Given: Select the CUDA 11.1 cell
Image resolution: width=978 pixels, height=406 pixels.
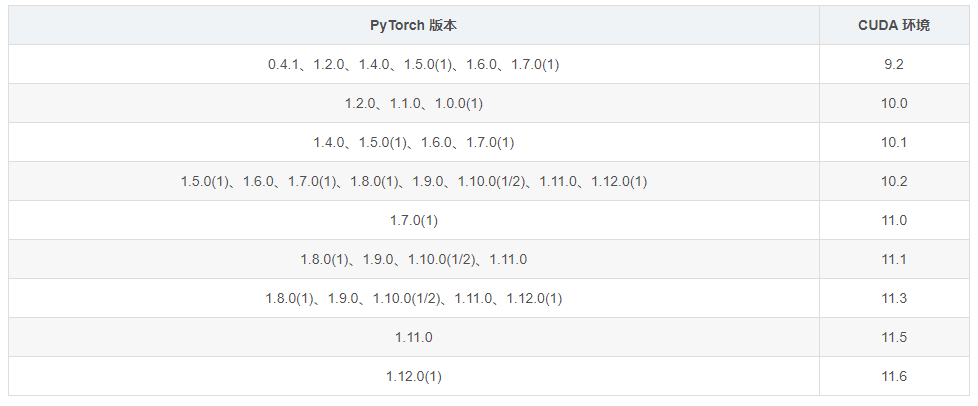Looking at the screenshot, I should pos(894,259).
